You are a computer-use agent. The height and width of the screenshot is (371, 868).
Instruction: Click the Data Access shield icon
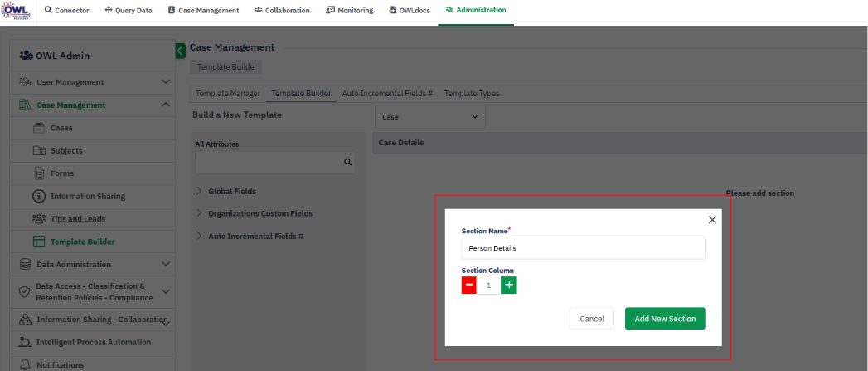click(24, 291)
